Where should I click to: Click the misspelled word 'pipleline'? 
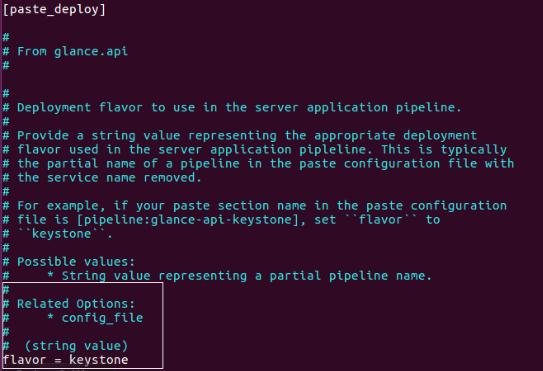click(332, 150)
